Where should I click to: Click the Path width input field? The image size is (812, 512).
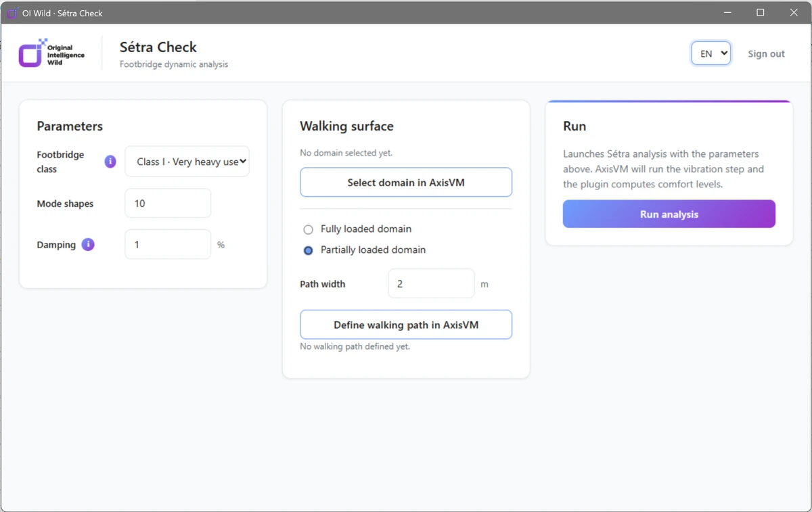pos(431,283)
